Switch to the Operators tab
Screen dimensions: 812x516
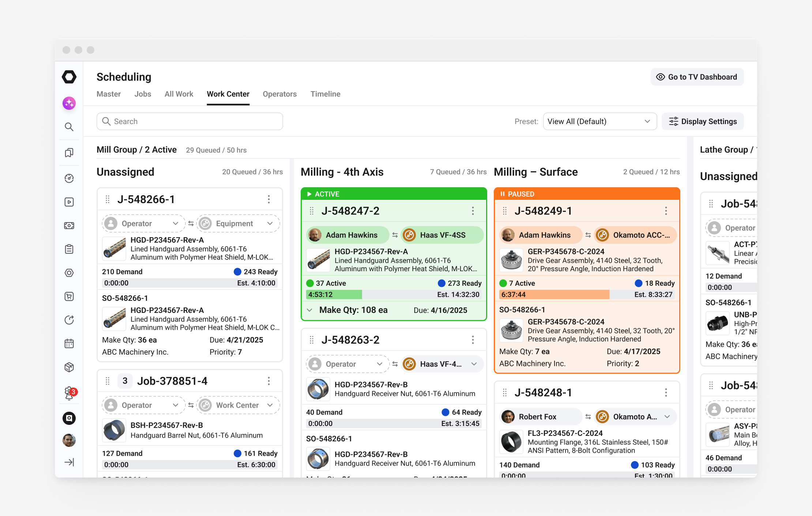[280, 94]
